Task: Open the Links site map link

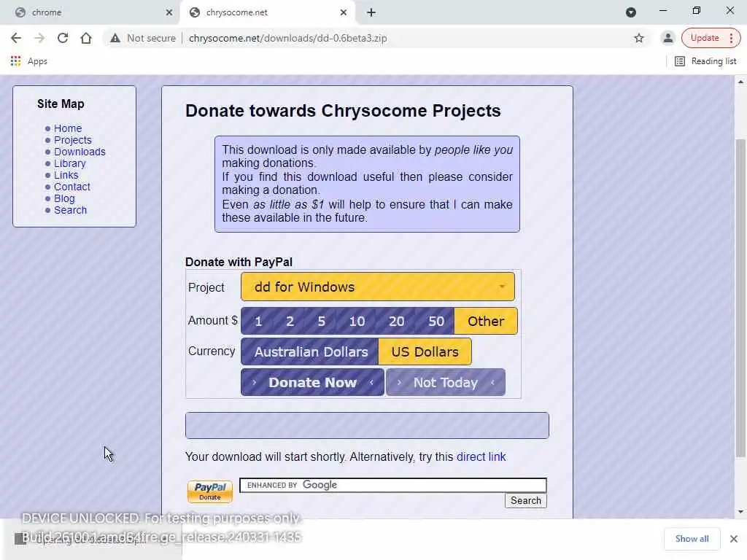Action: (x=66, y=175)
